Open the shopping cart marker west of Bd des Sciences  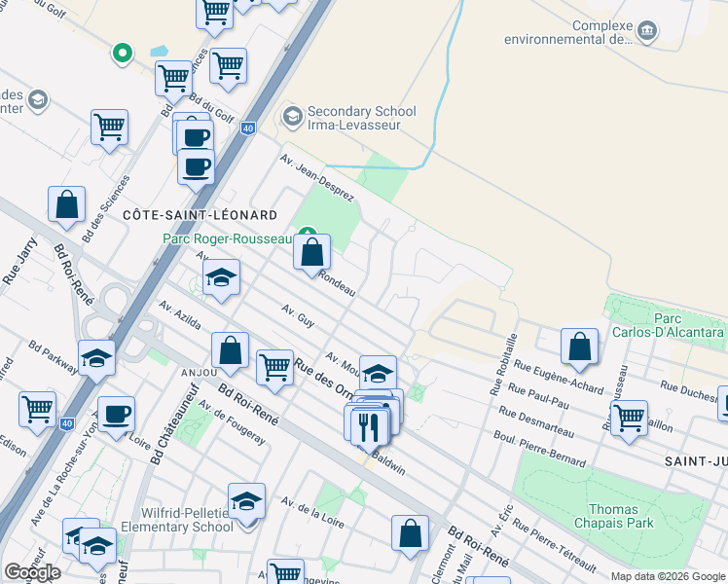point(110,128)
